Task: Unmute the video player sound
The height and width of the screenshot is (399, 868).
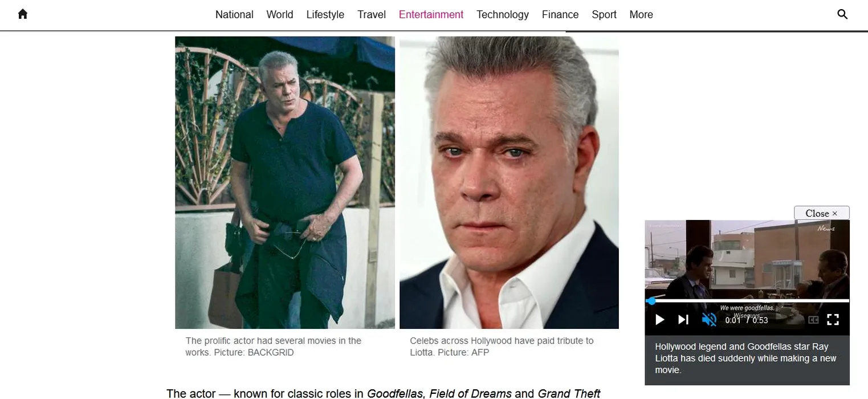Action: pyautogui.click(x=709, y=320)
